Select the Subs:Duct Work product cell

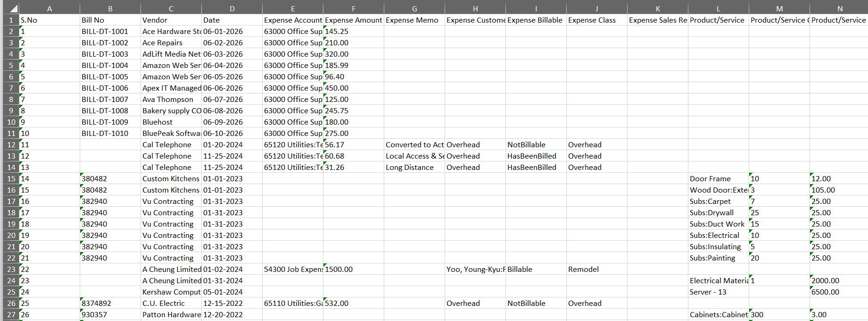coord(719,224)
